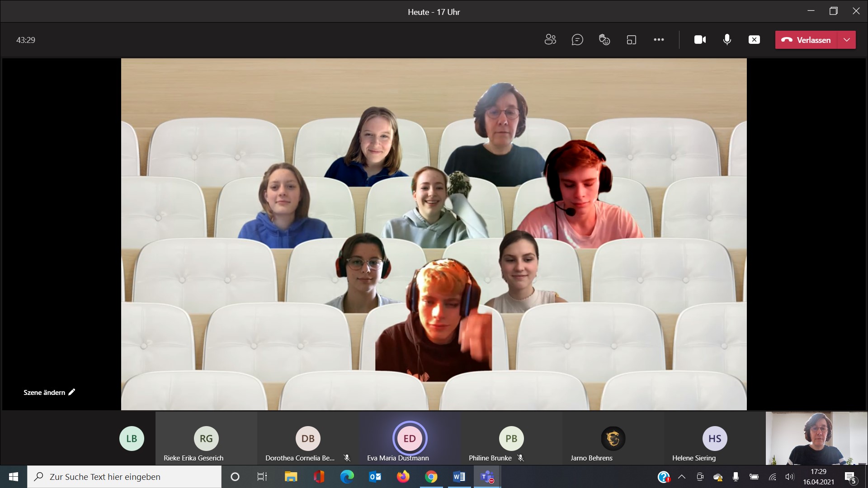This screenshot has width=868, height=488.
Task: Stop screen sharing icon
Action: point(754,40)
